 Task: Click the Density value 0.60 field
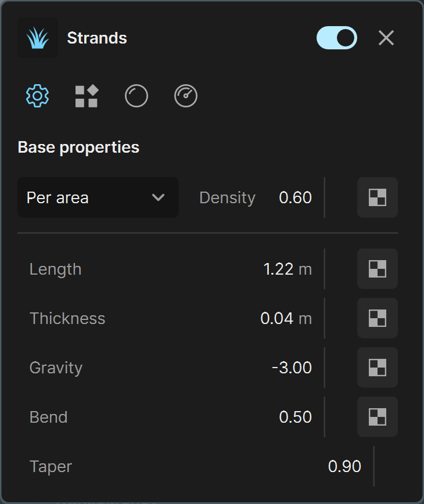tap(296, 197)
